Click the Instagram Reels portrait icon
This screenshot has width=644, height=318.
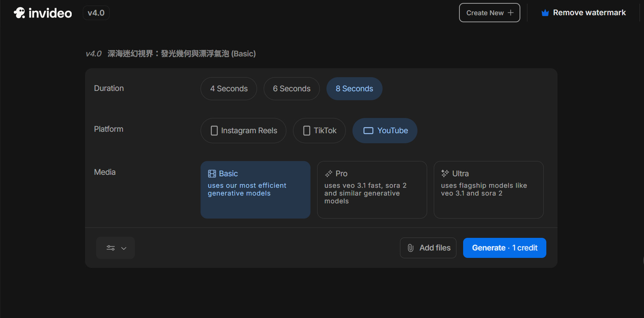click(214, 131)
